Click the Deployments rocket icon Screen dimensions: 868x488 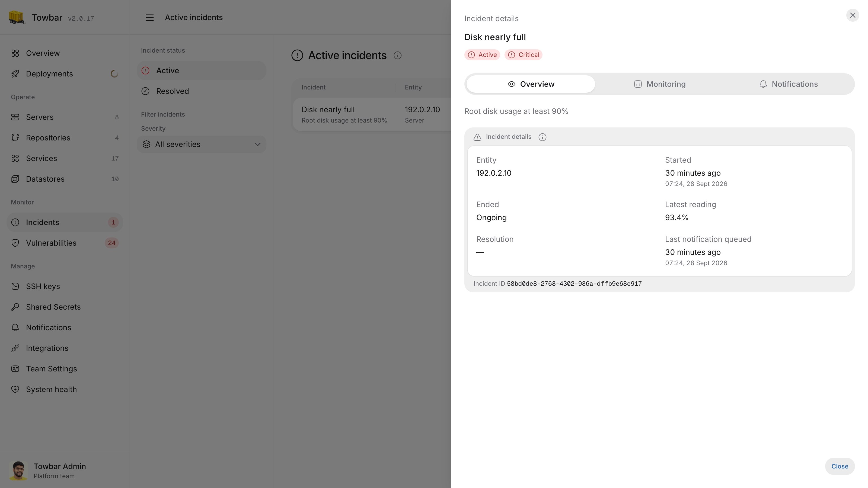pos(15,74)
